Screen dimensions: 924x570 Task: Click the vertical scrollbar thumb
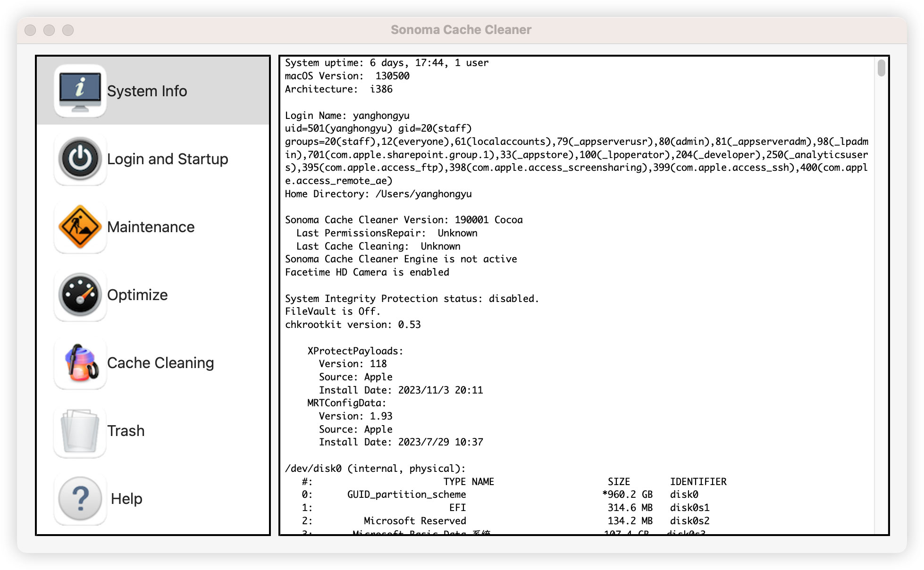(x=881, y=67)
